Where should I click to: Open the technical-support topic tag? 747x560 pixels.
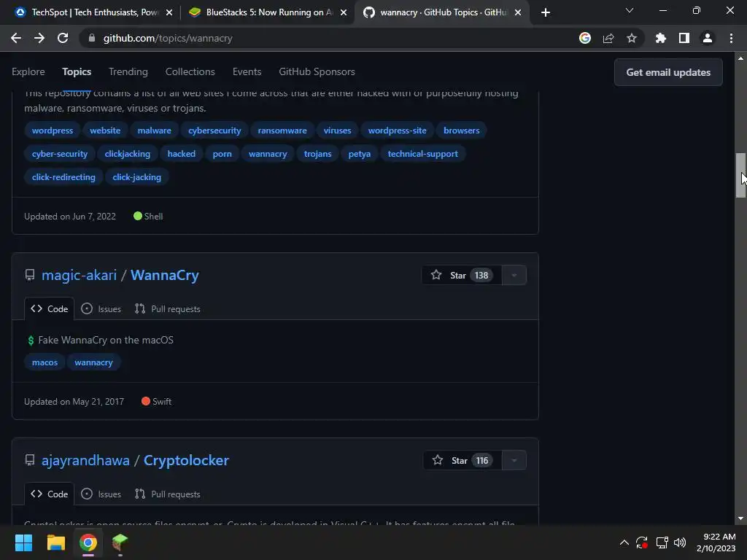(422, 154)
